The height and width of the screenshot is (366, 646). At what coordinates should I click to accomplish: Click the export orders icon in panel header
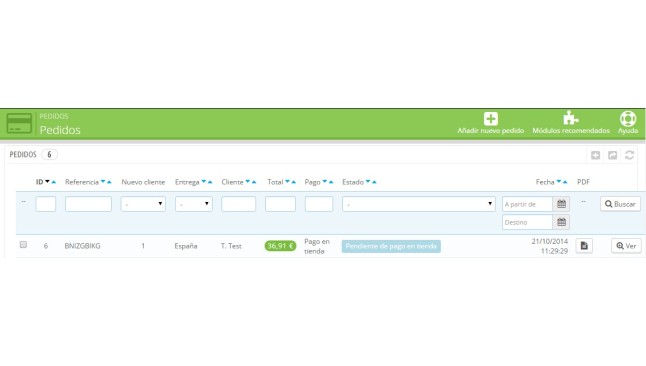[x=613, y=155]
